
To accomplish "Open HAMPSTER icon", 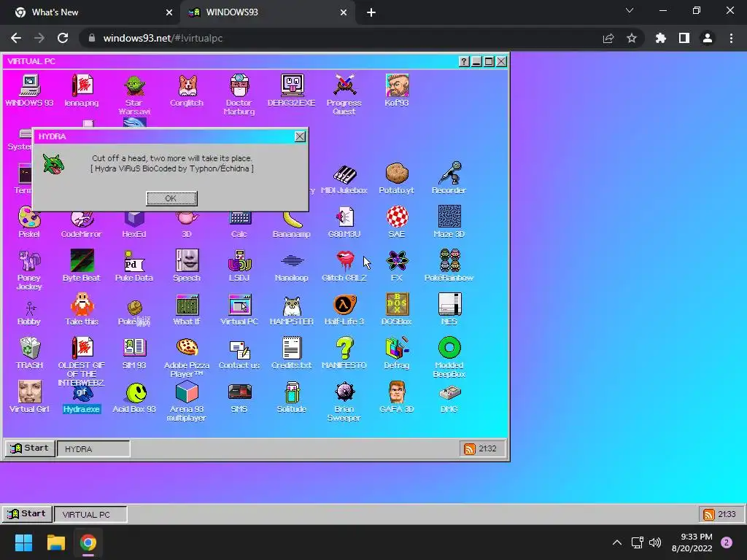I will 292,306.
